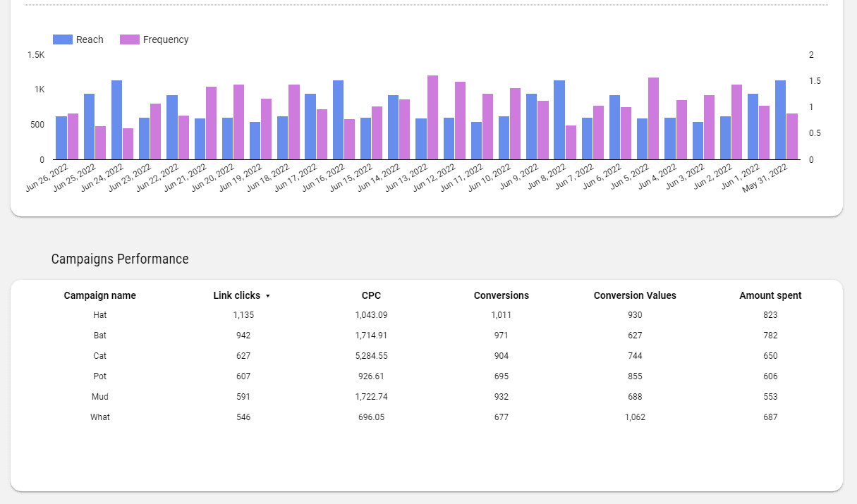Click the Frequency bar for Jun 13, 2022

(x=432, y=118)
